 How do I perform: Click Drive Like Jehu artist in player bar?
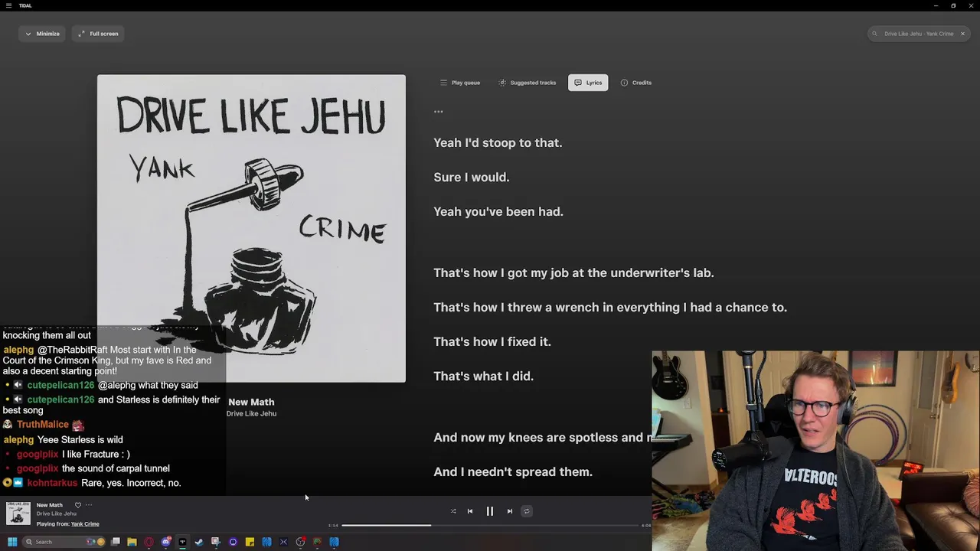[57, 514]
